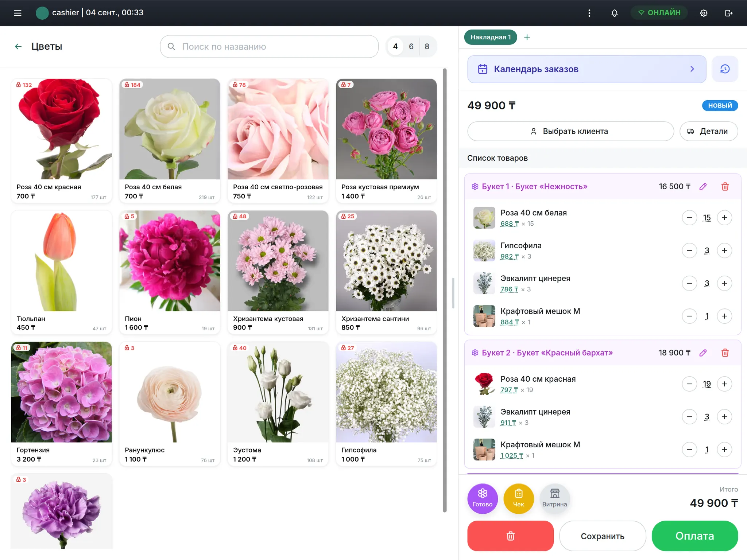This screenshot has height=560, width=747.
Task: Expand Календарь заказов panel
Action: tap(587, 69)
